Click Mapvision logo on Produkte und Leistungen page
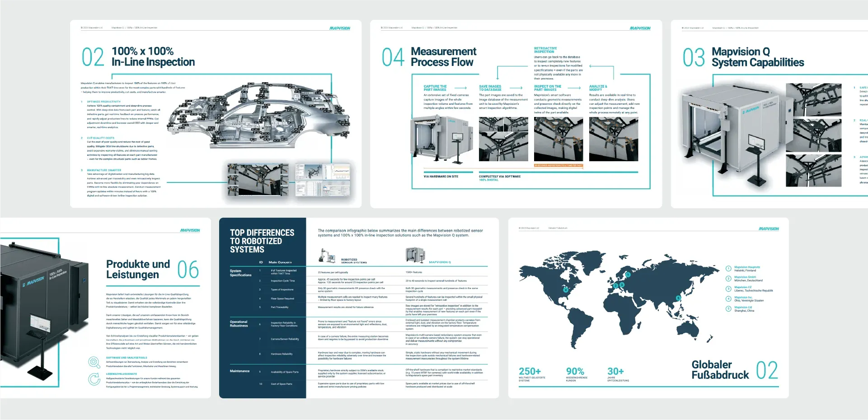The width and height of the screenshot is (868, 420). pyautogui.click(x=190, y=230)
